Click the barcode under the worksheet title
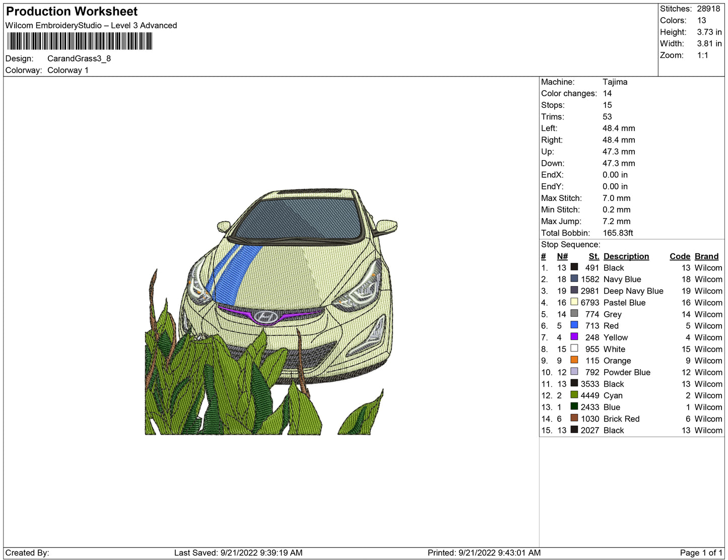The image size is (728, 560). point(79,41)
